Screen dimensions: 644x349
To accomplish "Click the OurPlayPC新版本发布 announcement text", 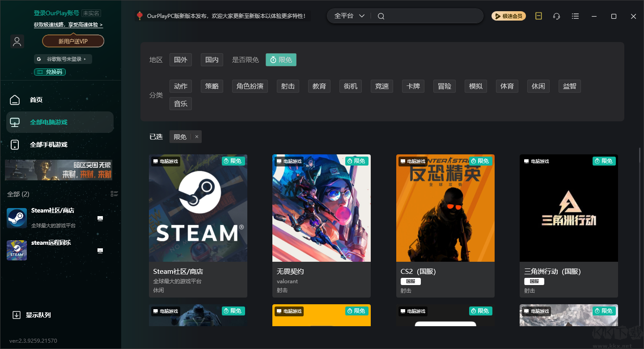I will pyautogui.click(x=226, y=16).
